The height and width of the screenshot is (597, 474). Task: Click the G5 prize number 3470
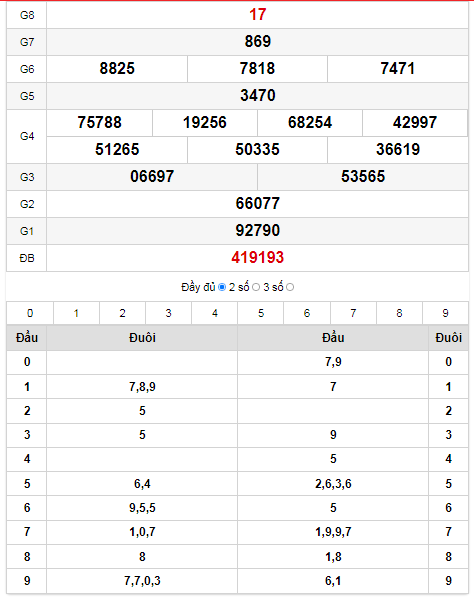pos(258,96)
